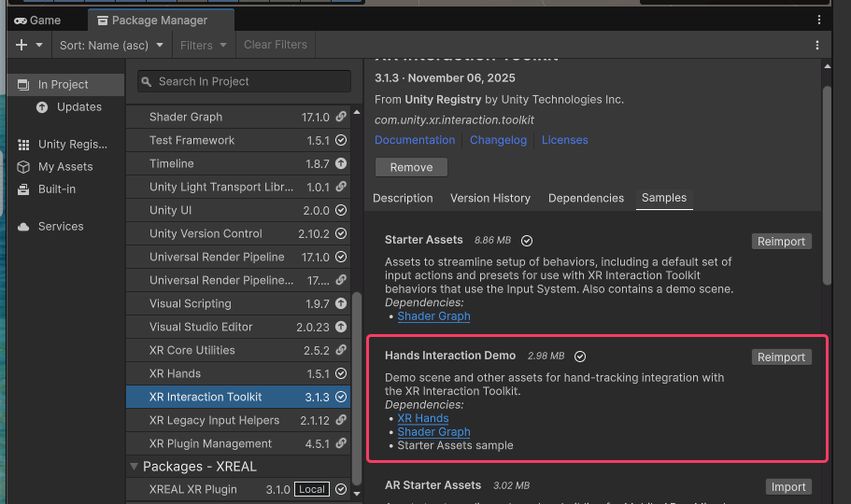The image size is (851, 504).
Task: Open the XR Hands dependency link
Action: [423, 418]
